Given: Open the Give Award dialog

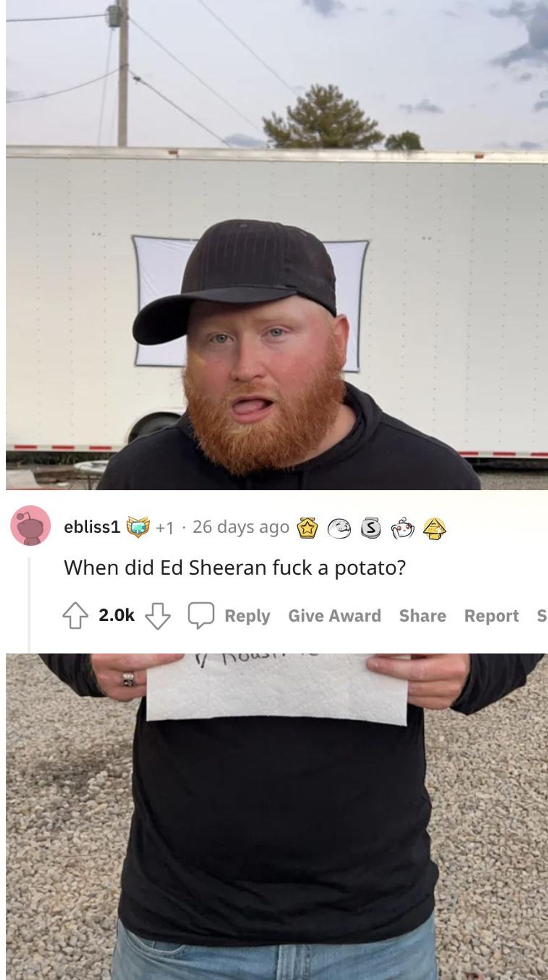Looking at the screenshot, I should pyautogui.click(x=335, y=616).
